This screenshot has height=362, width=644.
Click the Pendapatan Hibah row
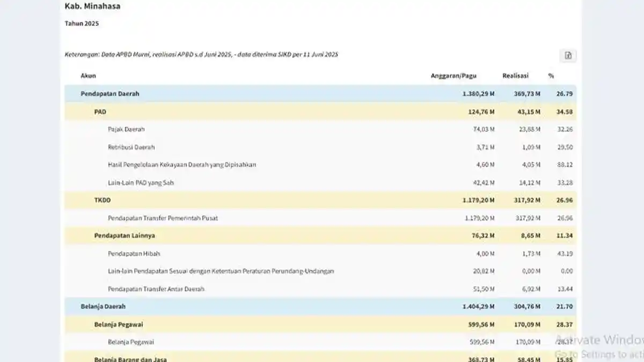320,253
